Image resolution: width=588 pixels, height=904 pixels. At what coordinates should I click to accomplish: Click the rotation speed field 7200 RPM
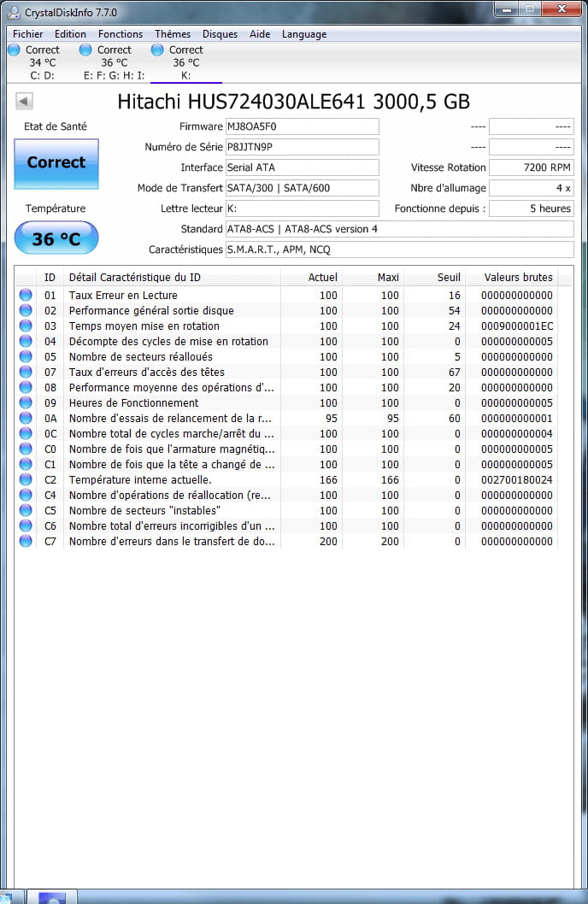[x=532, y=167]
